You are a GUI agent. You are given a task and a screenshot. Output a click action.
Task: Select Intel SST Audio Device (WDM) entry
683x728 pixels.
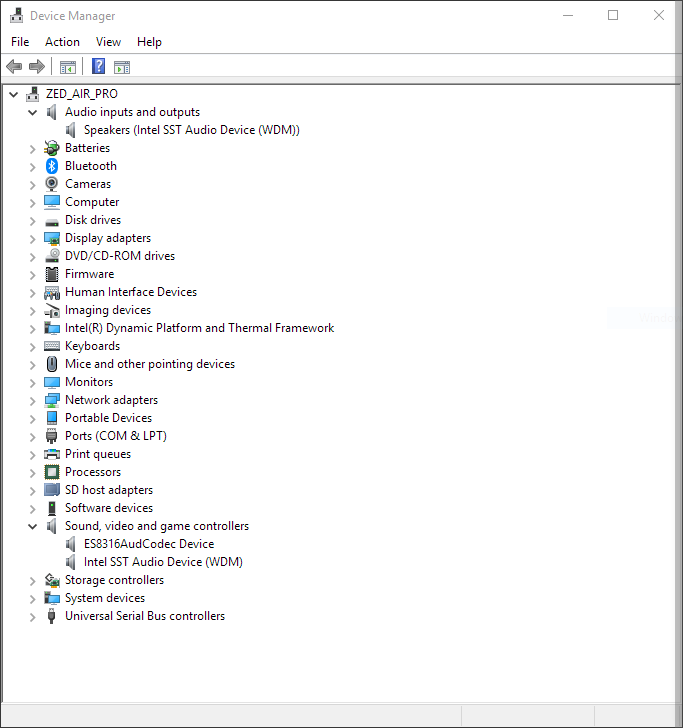pyautogui.click(x=163, y=562)
